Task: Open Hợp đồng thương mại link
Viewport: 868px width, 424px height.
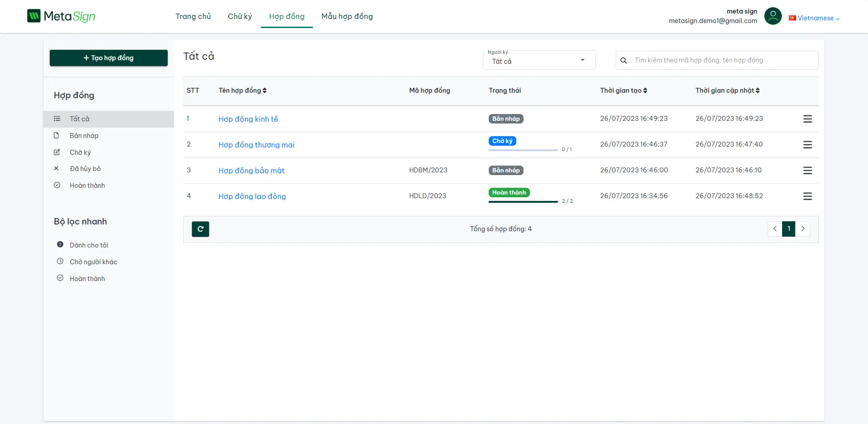Action: pos(256,145)
